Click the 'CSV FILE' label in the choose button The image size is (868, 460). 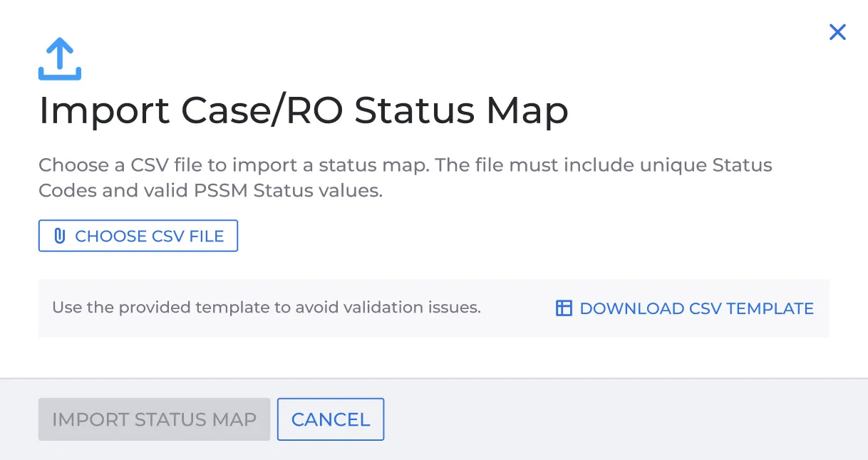(187, 236)
